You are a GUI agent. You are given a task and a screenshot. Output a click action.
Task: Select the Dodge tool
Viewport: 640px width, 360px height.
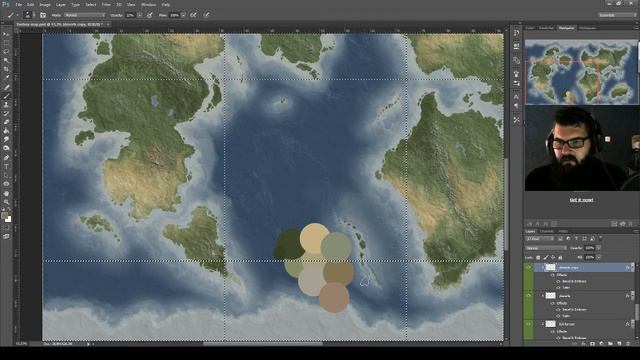(6, 149)
